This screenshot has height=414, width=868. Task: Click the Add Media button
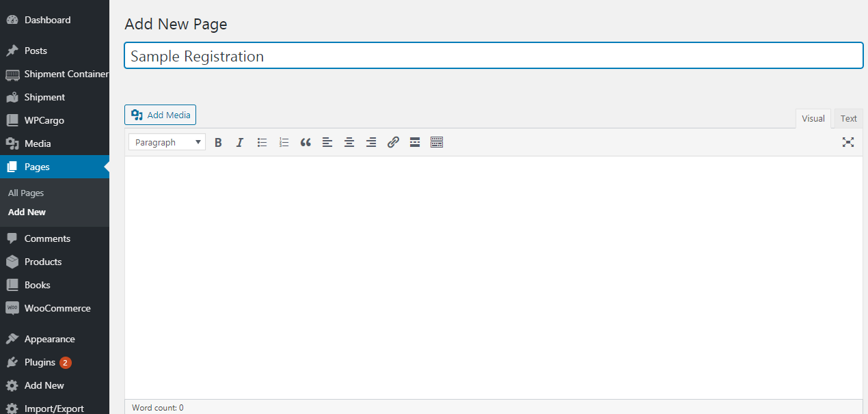point(161,115)
